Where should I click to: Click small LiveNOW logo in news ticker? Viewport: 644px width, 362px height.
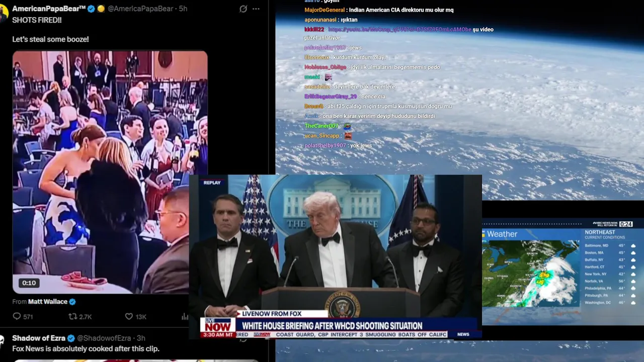coord(262,334)
